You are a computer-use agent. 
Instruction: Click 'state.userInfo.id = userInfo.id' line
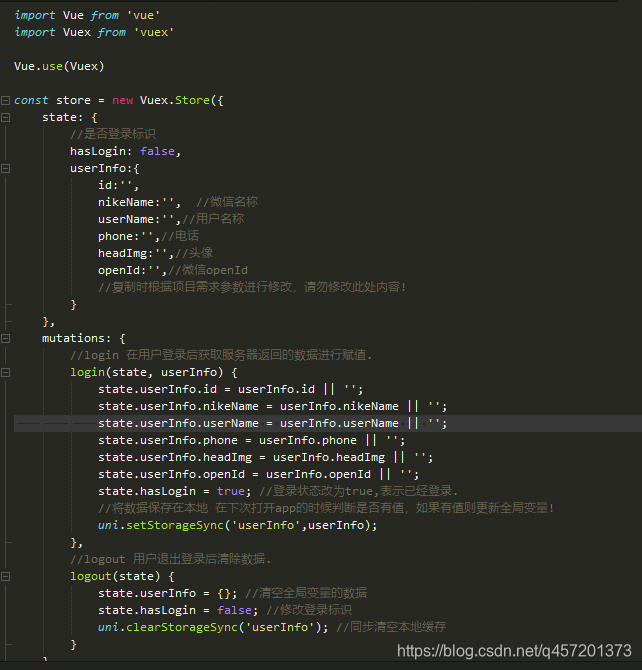coord(230,389)
